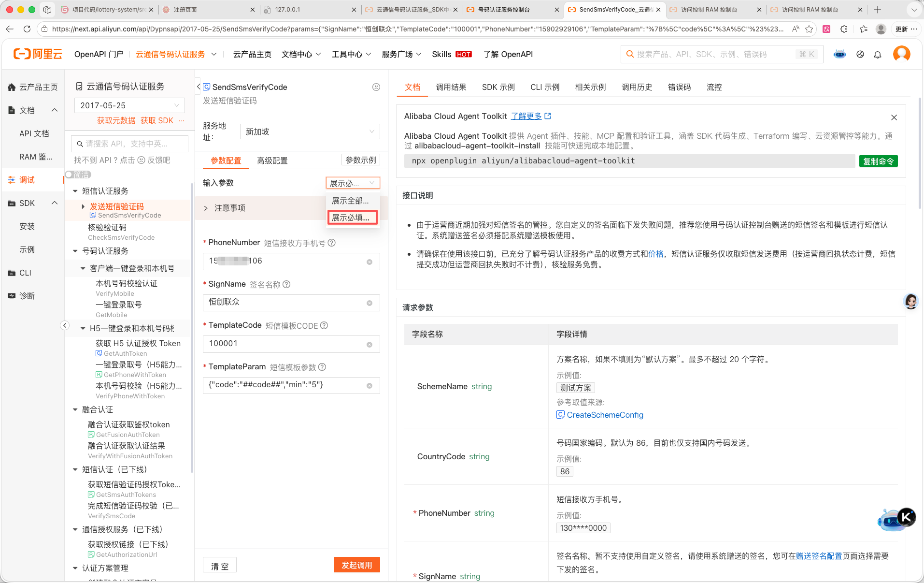The width and height of the screenshot is (924, 583).
Task: Open the orange user avatar menu
Action: (x=901, y=54)
